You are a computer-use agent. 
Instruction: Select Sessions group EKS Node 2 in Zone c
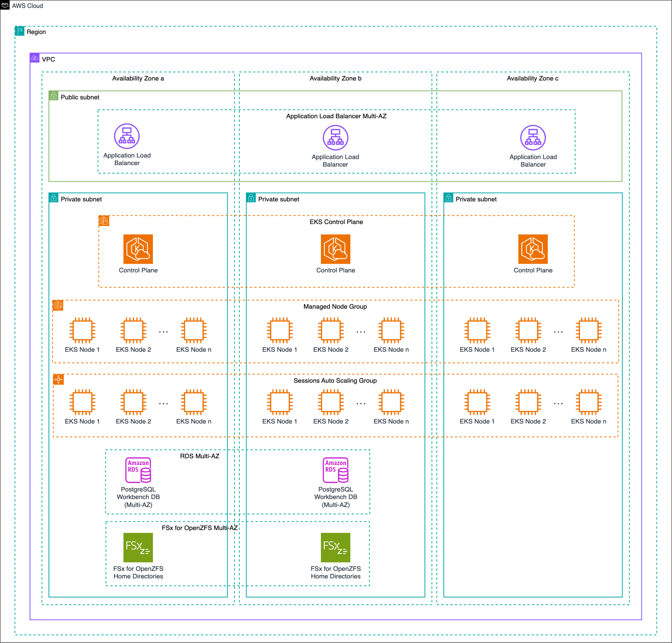point(528,402)
